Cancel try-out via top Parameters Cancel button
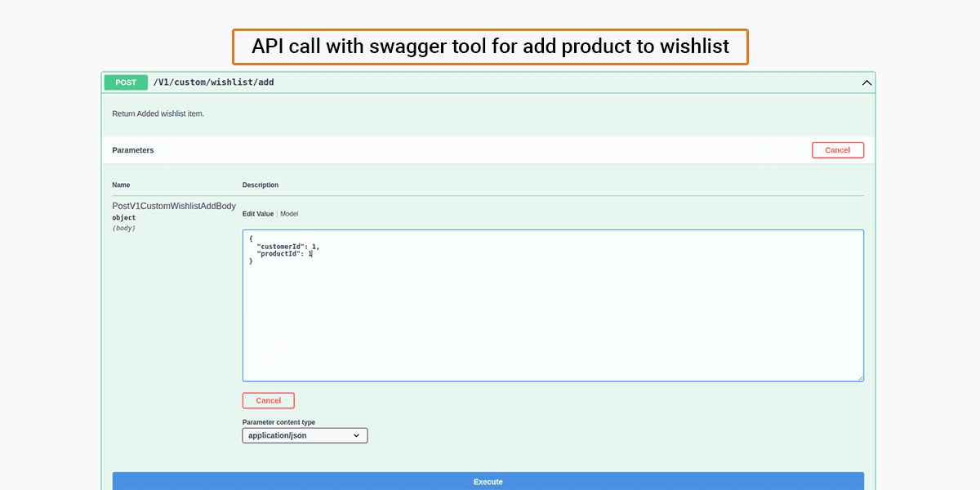 (x=838, y=150)
